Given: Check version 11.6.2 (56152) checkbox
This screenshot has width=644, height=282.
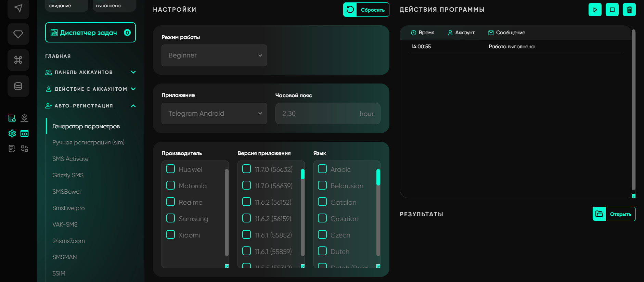Looking at the screenshot, I should coord(246,202).
